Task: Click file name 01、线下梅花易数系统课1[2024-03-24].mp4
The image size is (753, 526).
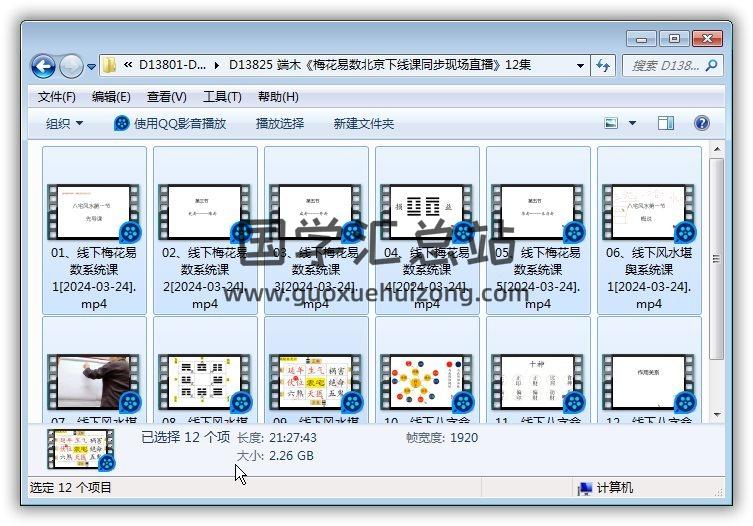Action: pyautogui.click(x=94, y=278)
